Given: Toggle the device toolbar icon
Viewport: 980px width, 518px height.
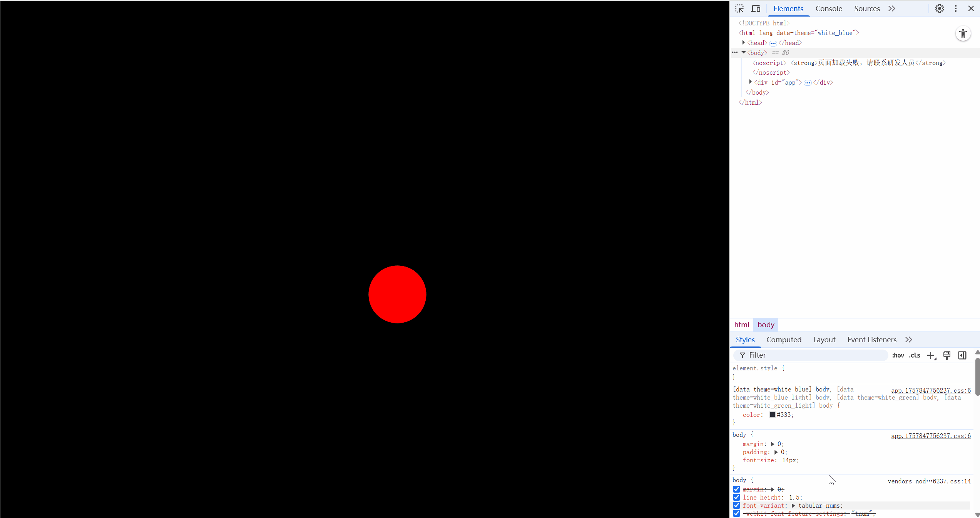Looking at the screenshot, I should [756, 8].
